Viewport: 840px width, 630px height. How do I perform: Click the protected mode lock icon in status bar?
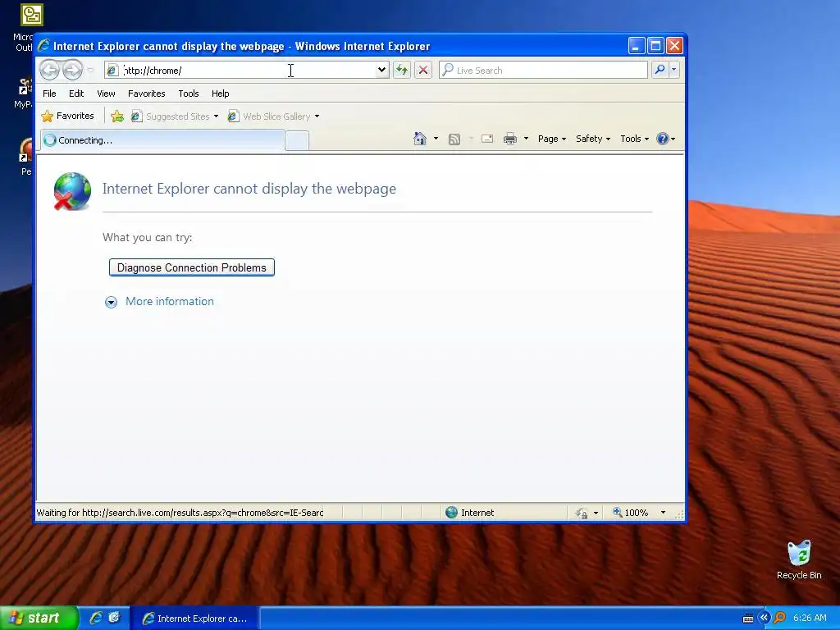point(582,514)
